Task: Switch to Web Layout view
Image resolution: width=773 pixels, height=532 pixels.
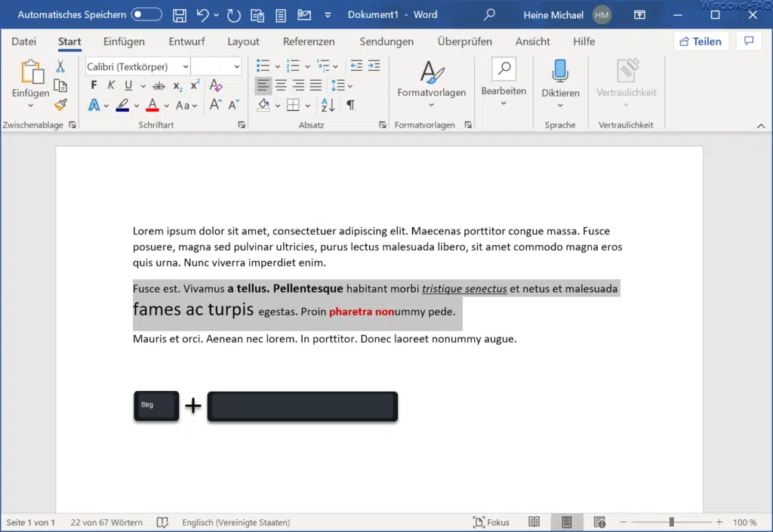Action: [599, 521]
